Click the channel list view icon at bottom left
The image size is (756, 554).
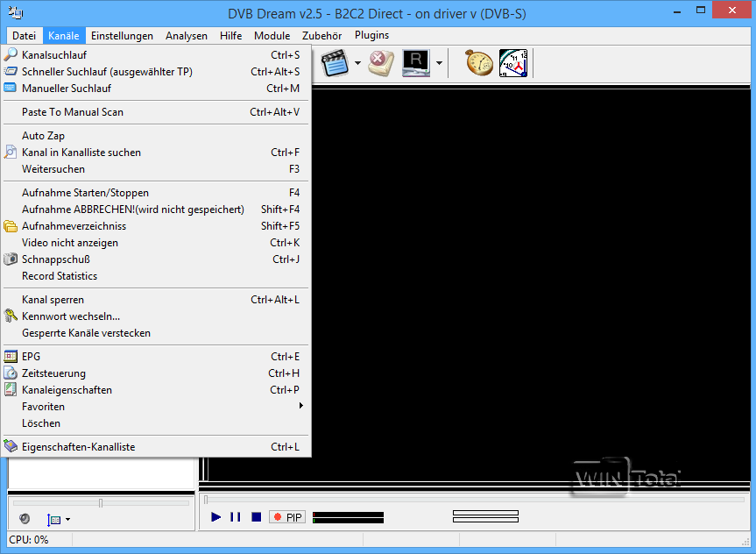point(54,519)
